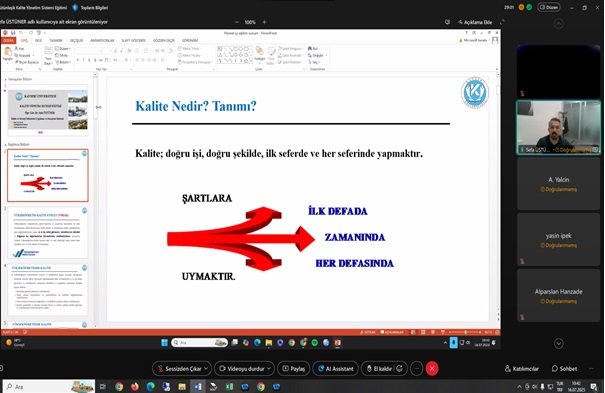Switch to TASARIM ribbon tab
Image resolution: width=605 pixels, height=393 pixels.
(x=56, y=40)
